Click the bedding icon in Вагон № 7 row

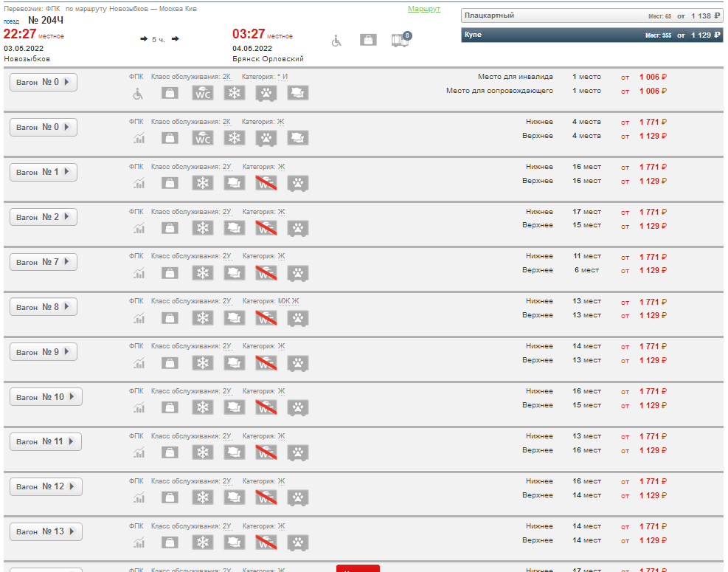[x=235, y=273]
